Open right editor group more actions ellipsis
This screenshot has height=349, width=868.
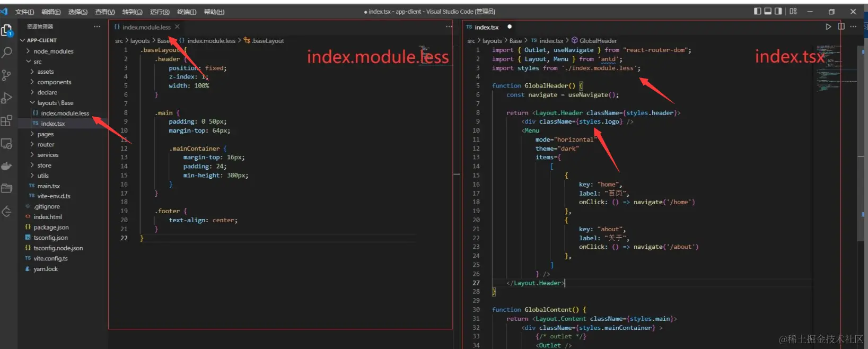853,27
